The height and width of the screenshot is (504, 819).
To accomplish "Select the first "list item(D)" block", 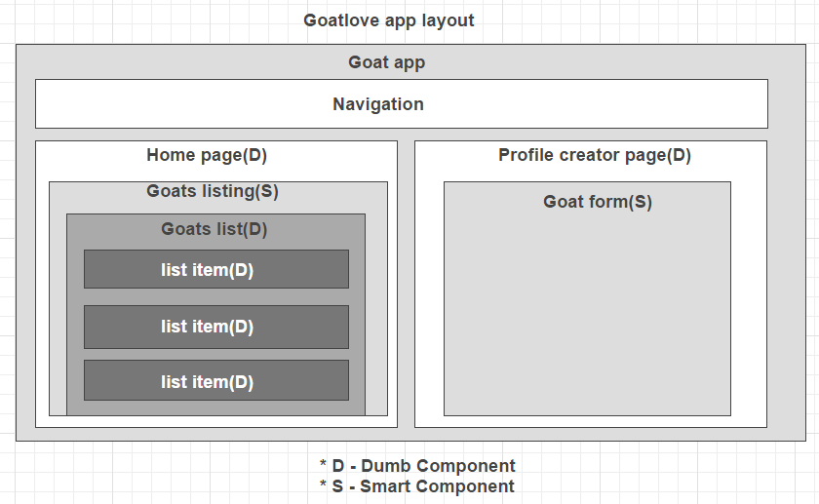I will [x=215, y=269].
